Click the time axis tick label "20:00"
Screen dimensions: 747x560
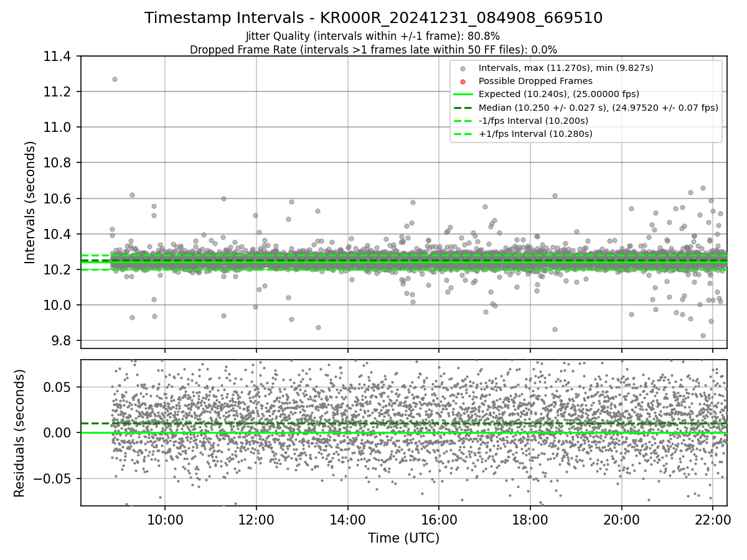click(x=622, y=520)
